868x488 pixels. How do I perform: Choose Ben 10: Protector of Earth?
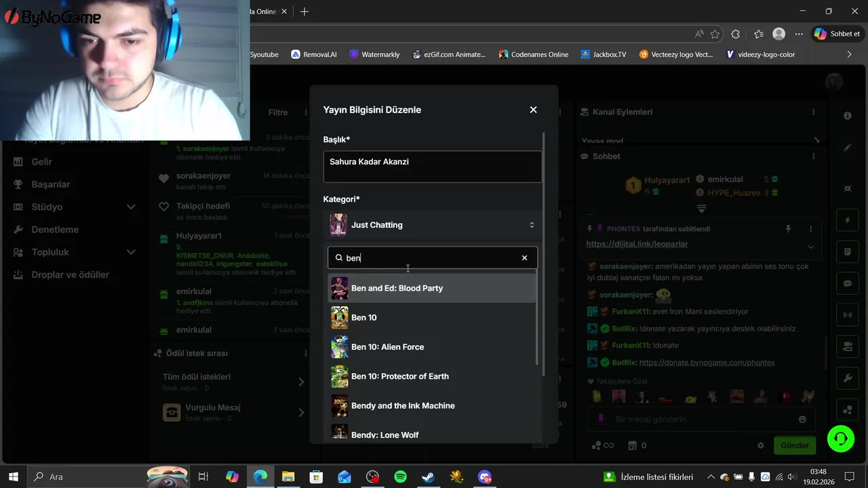coord(433,376)
